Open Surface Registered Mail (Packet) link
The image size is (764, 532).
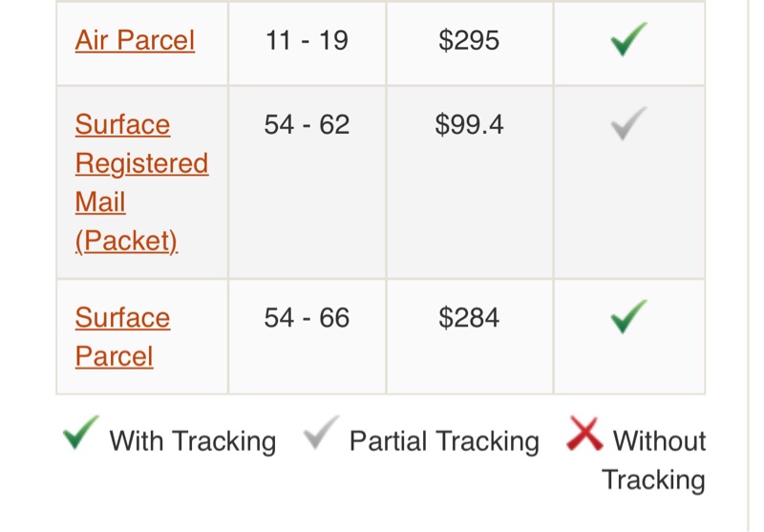tap(141, 182)
